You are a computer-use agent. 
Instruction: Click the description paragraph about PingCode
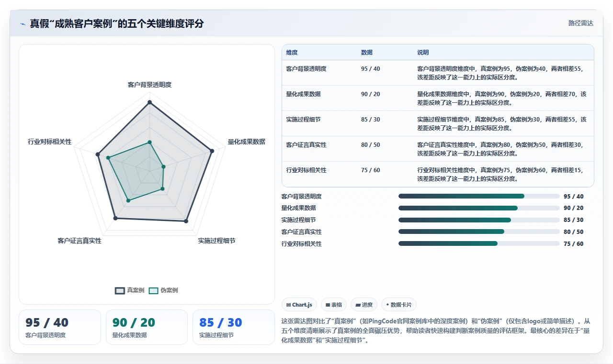click(436, 331)
